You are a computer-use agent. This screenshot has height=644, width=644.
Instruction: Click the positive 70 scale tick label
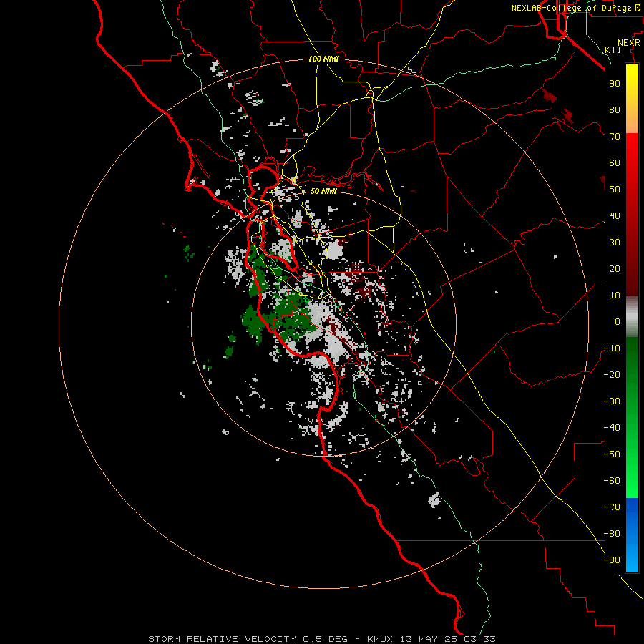click(615, 137)
